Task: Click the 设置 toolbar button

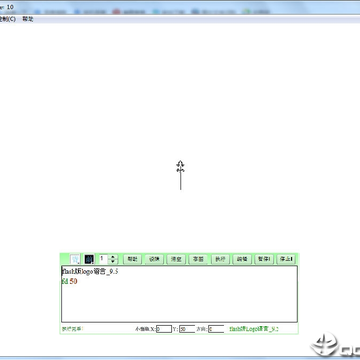Action: point(154,259)
